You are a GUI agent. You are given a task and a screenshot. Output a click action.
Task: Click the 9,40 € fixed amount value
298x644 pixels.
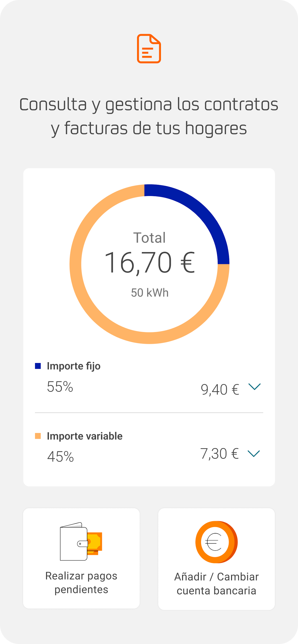coord(220,390)
